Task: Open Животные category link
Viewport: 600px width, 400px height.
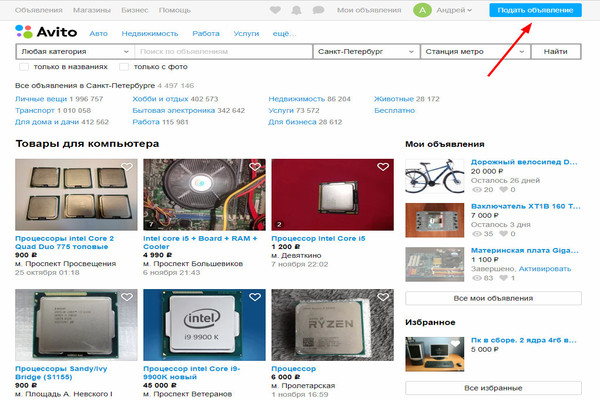Action: click(394, 99)
